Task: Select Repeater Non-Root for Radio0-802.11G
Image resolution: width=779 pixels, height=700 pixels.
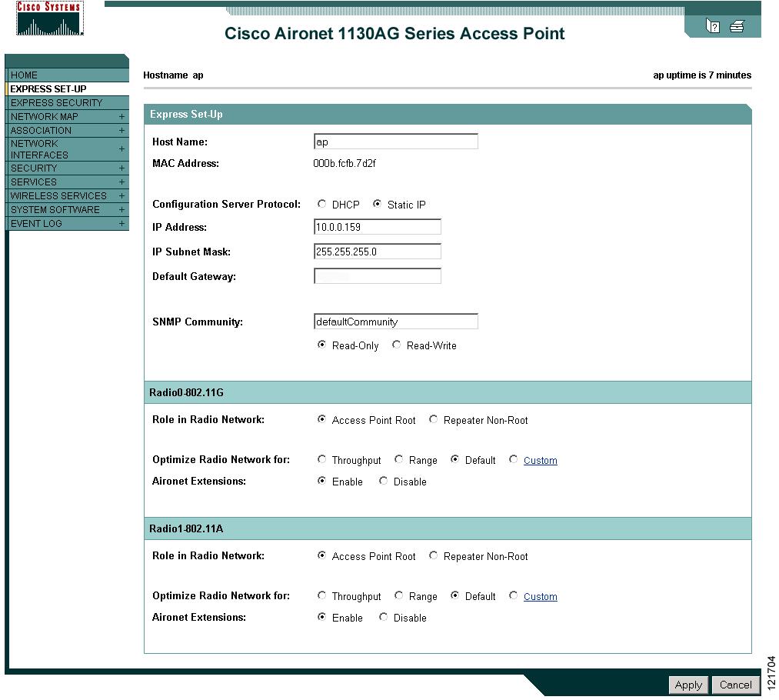Action: 433,419
